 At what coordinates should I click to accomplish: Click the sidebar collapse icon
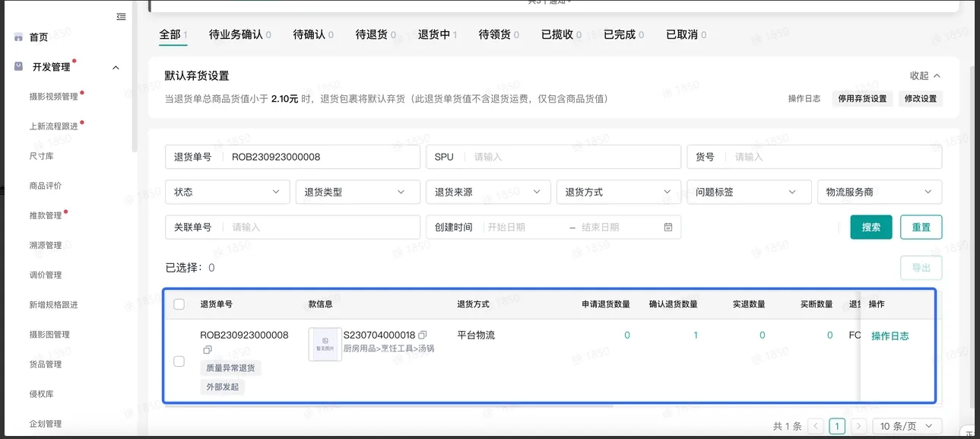[121, 17]
